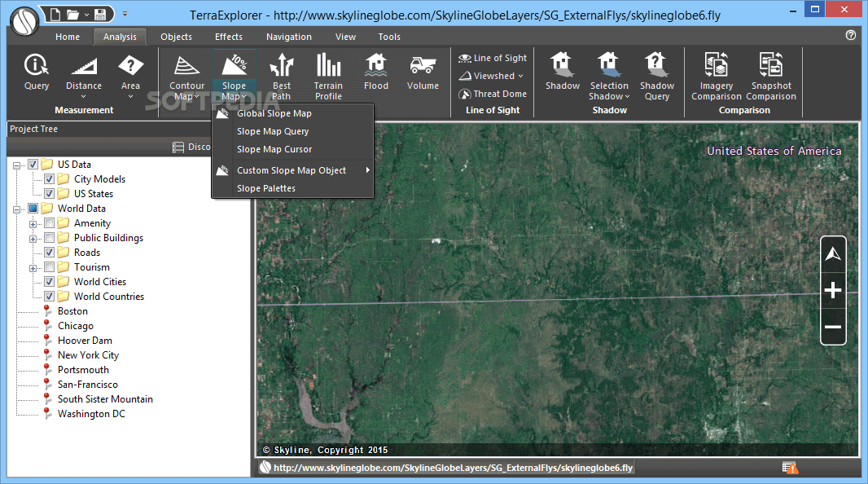Activate the Threat Dome tool
Image resolution: width=868 pixels, height=484 pixels.
point(493,95)
